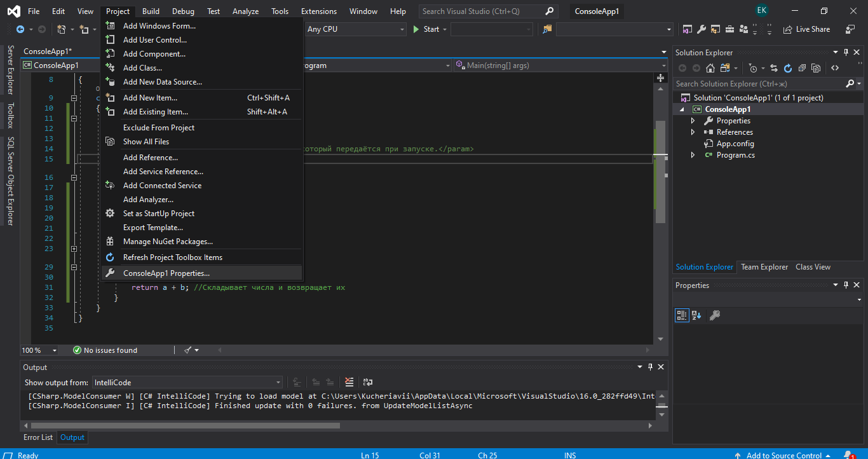The width and height of the screenshot is (868, 459).
Task: Click the Navigate Backward arrow icon
Action: pos(20,29)
